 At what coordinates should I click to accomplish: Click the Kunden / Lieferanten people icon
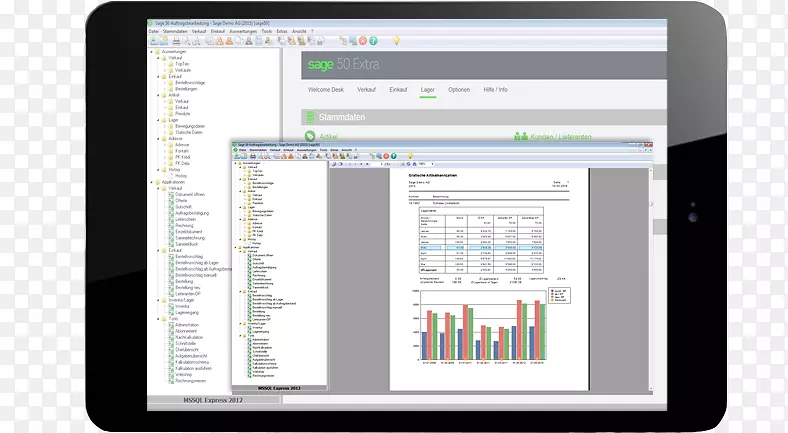[520, 136]
